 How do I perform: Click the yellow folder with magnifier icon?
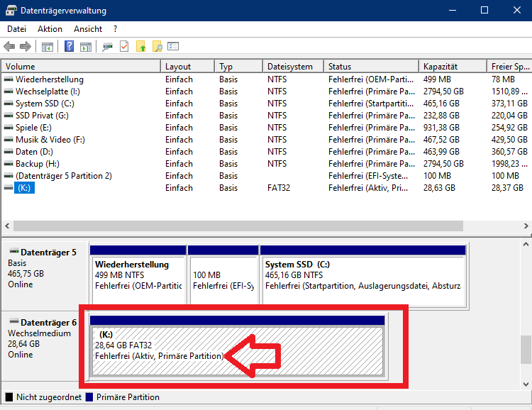[x=157, y=46]
